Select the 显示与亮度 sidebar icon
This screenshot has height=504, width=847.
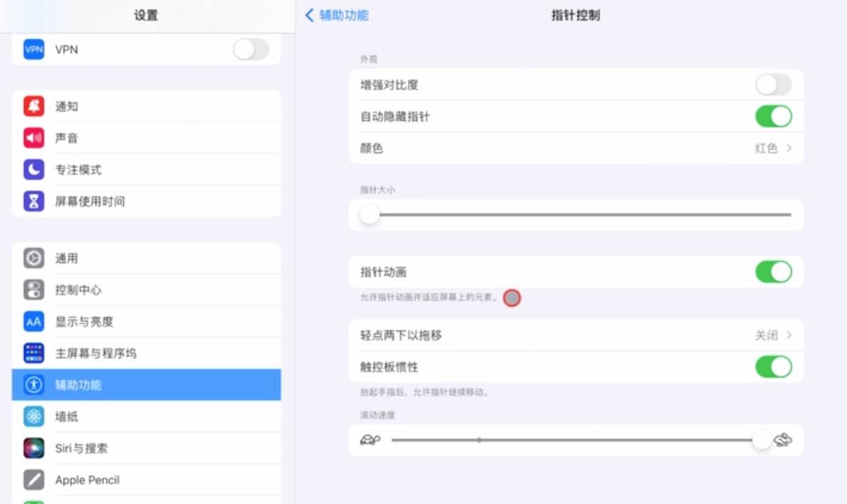33,322
